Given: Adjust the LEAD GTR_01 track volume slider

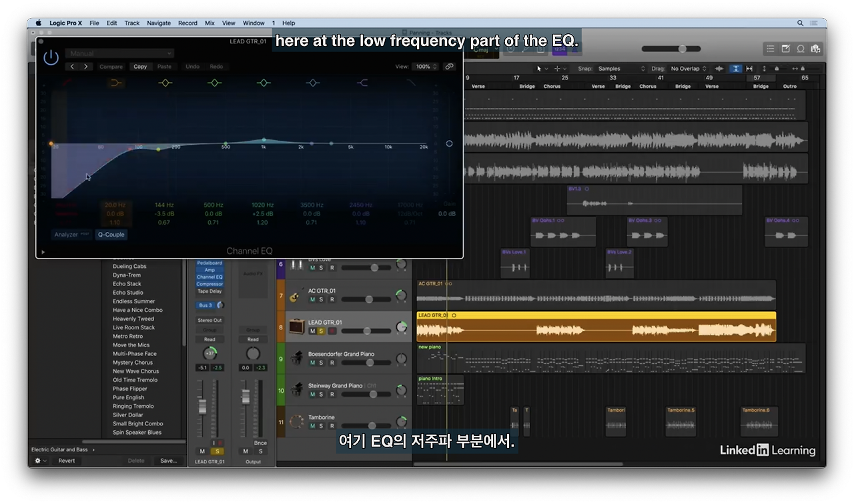Looking at the screenshot, I should pyautogui.click(x=367, y=331).
